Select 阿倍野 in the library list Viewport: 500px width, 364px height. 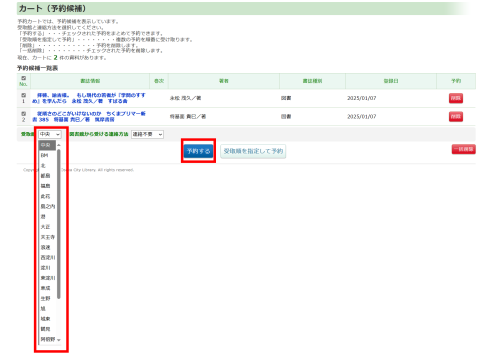(x=47, y=339)
